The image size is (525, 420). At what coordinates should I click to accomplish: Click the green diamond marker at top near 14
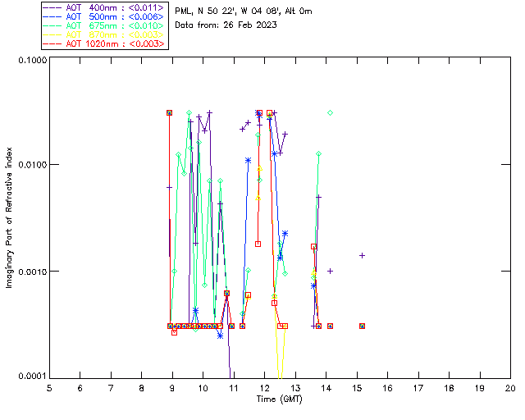[330, 113]
